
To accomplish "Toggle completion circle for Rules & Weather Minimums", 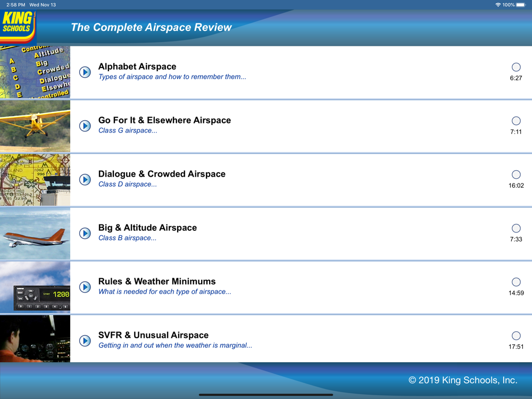I will [516, 282].
